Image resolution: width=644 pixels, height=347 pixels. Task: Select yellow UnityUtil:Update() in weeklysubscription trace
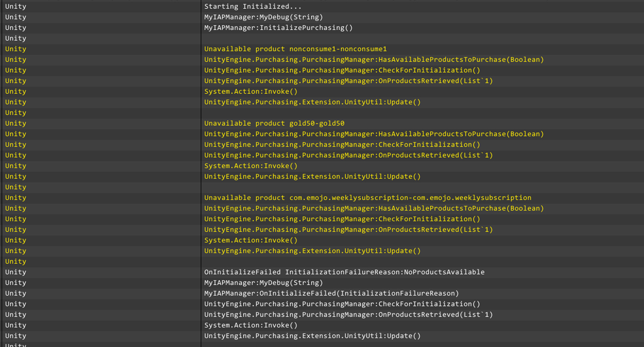point(312,251)
